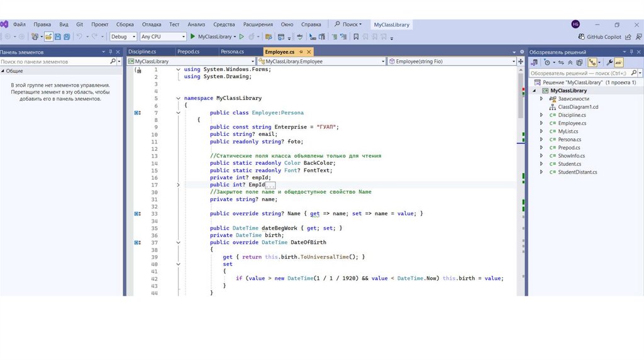Toggle auto-hide pin on the Toolbox panel
Image resolution: width=644 pixels, height=361 pixels.
[x=111, y=52]
